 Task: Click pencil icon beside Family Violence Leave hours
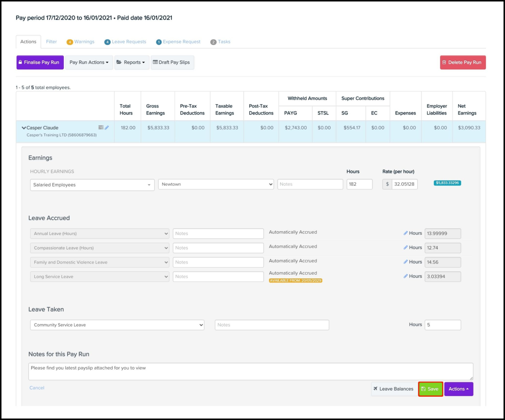click(x=406, y=262)
